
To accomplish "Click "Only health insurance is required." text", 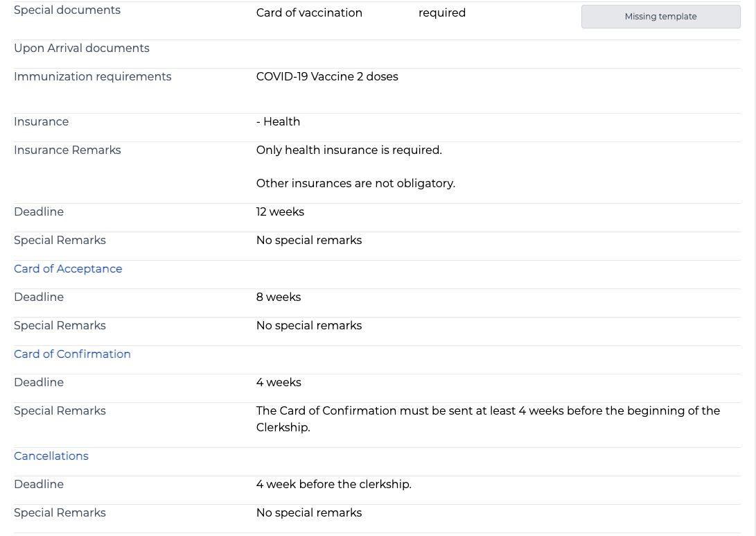I will [349, 150].
